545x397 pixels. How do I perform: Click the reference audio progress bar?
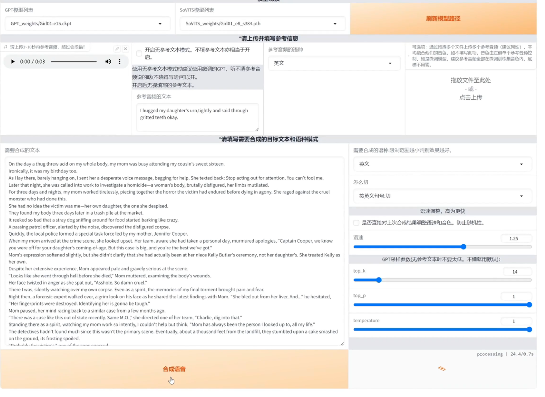click(x=74, y=62)
